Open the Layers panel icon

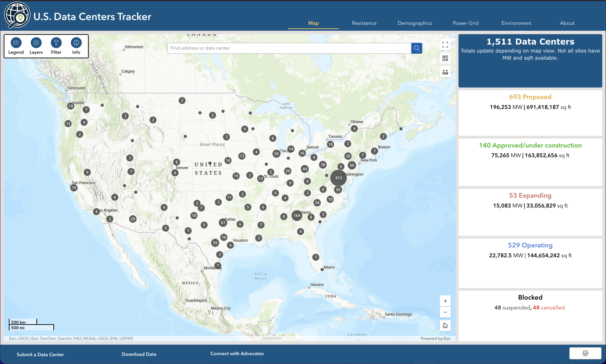point(36,43)
